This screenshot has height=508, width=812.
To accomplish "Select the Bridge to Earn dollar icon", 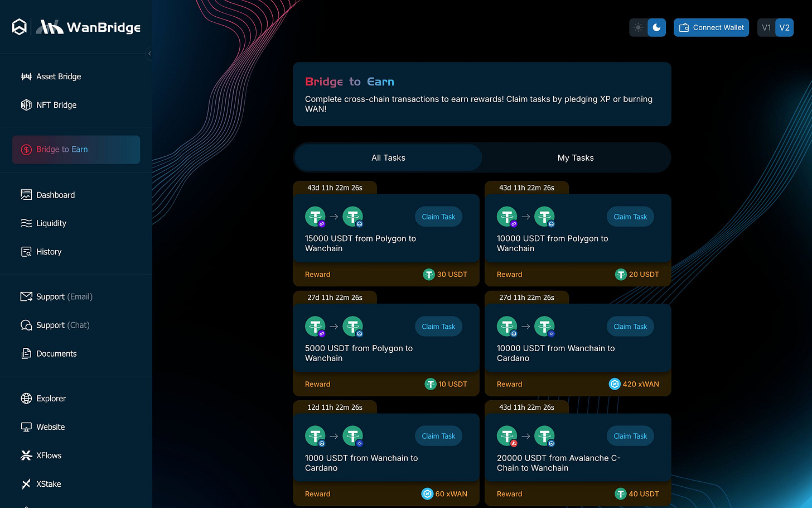I will [26, 150].
